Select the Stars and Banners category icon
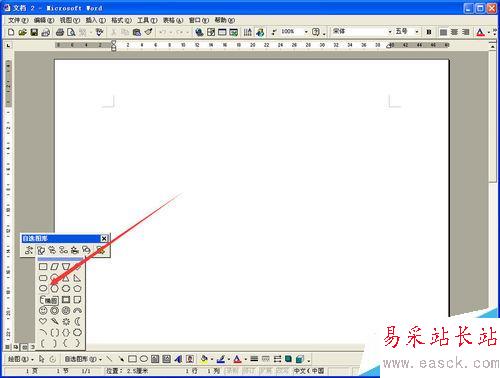The image size is (500, 378). pos(75,250)
